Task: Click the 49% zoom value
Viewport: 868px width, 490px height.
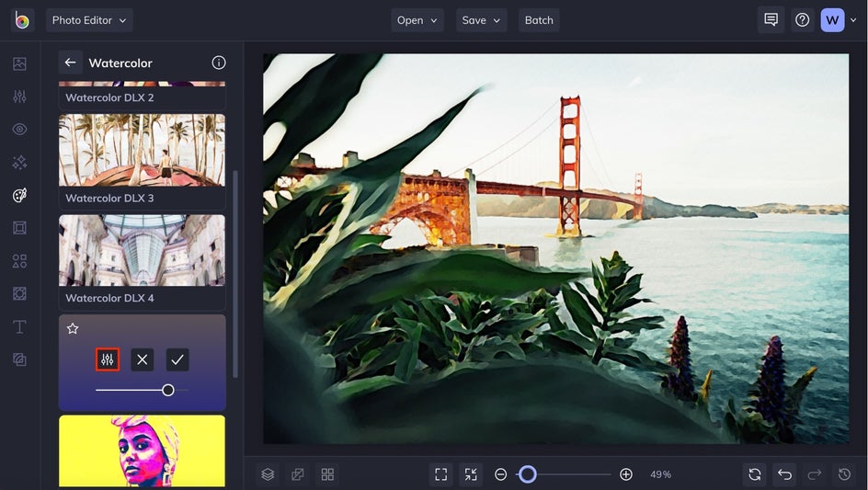Action: click(x=660, y=474)
